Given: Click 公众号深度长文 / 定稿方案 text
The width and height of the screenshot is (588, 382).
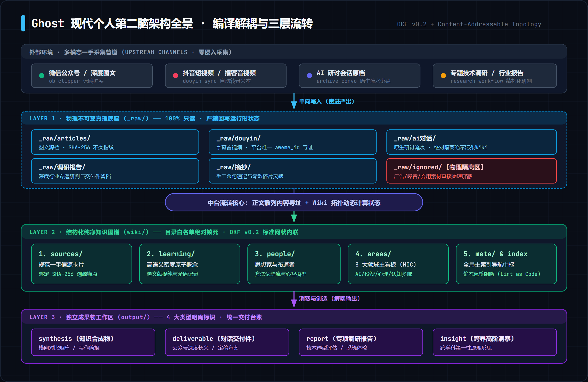Looking at the screenshot, I should tap(206, 348).
